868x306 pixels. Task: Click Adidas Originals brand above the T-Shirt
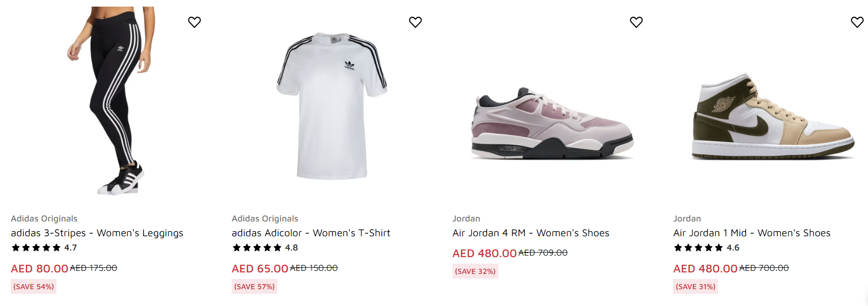coord(265,219)
